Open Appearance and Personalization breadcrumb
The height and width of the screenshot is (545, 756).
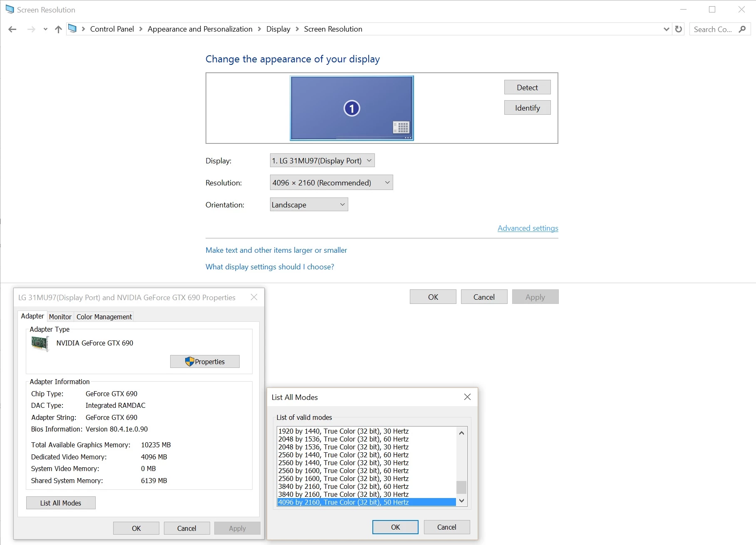(x=200, y=29)
